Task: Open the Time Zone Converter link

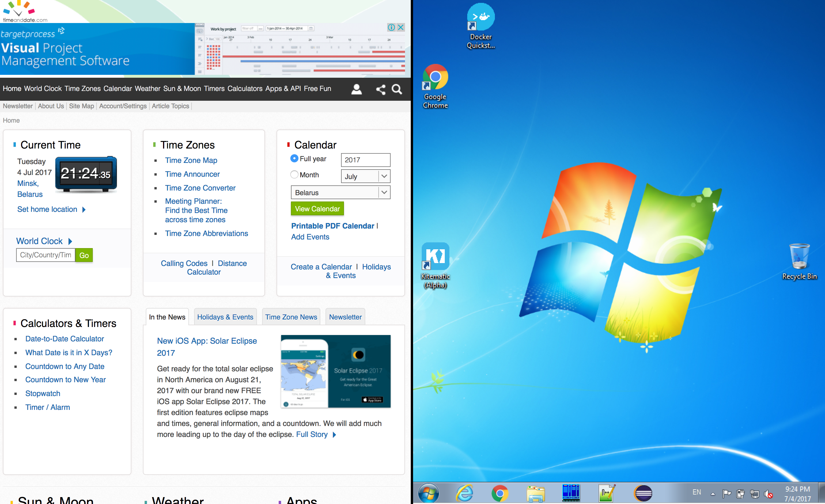Action: [x=200, y=188]
